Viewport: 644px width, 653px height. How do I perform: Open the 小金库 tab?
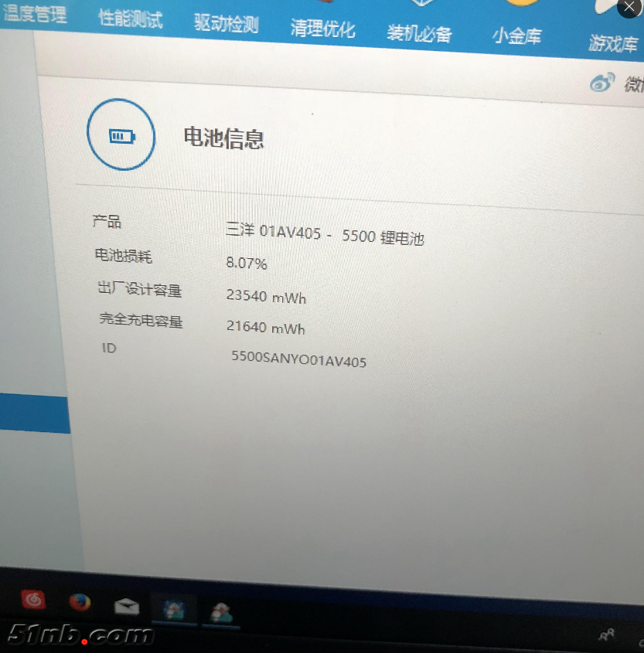(516, 36)
